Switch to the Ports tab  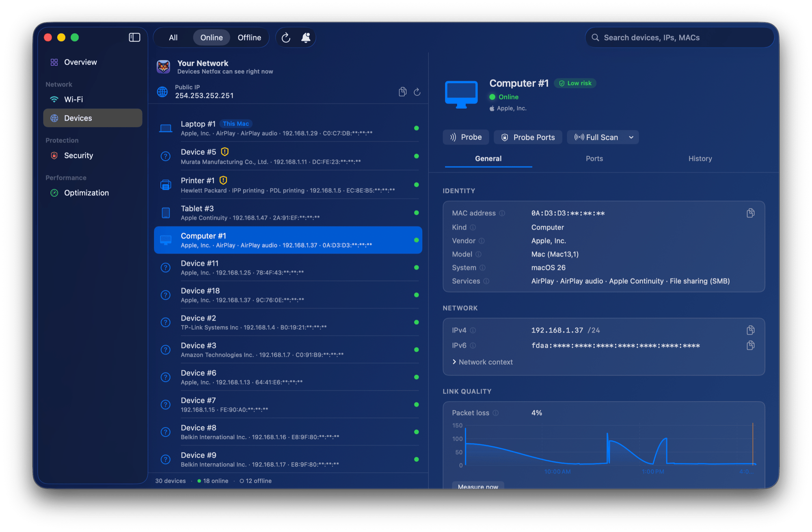[594, 159]
